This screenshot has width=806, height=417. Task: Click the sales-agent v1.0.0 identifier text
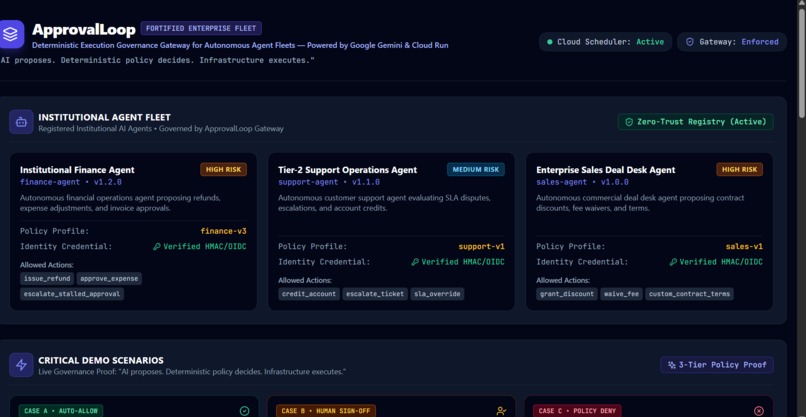(x=582, y=182)
